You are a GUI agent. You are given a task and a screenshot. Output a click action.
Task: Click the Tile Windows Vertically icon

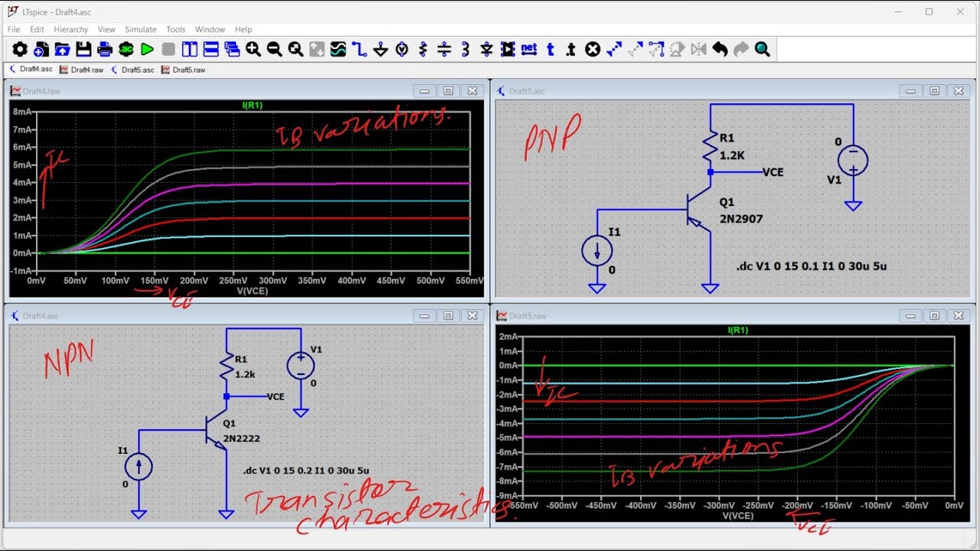pyautogui.click(x=190, y=49)
